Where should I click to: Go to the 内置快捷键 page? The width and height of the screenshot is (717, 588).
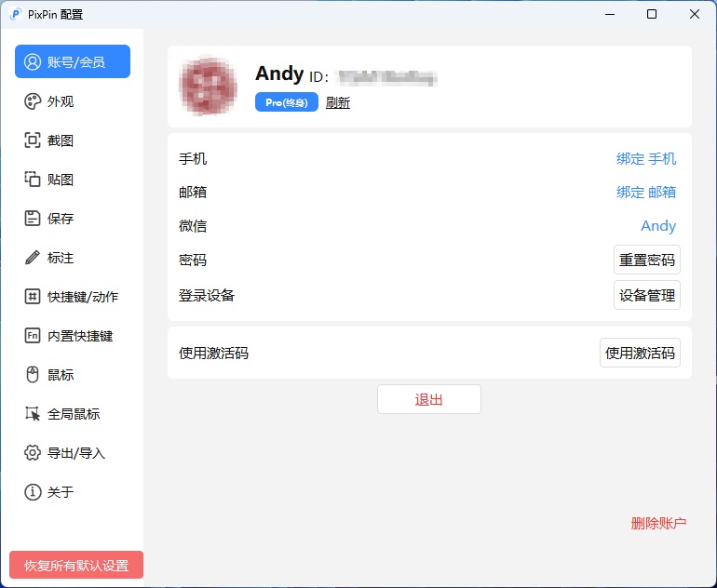pyautogui.click(x=73, y=336)
